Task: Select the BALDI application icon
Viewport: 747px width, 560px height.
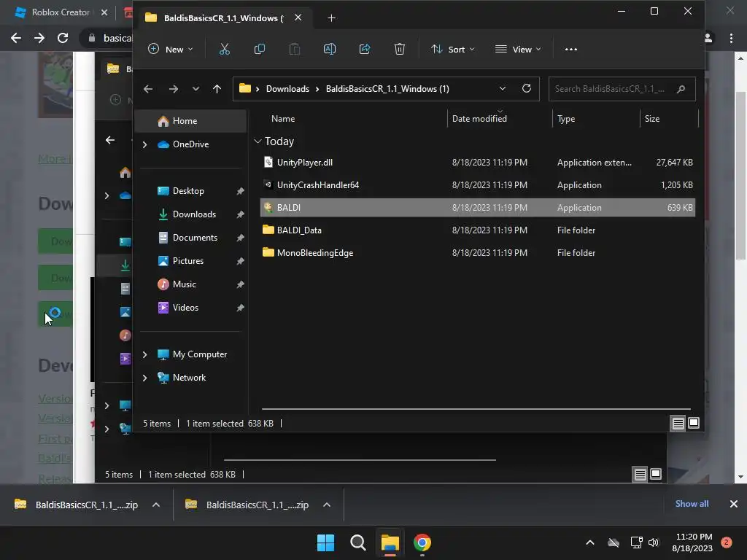Action: pyautogui.click(x=268, y=208)
